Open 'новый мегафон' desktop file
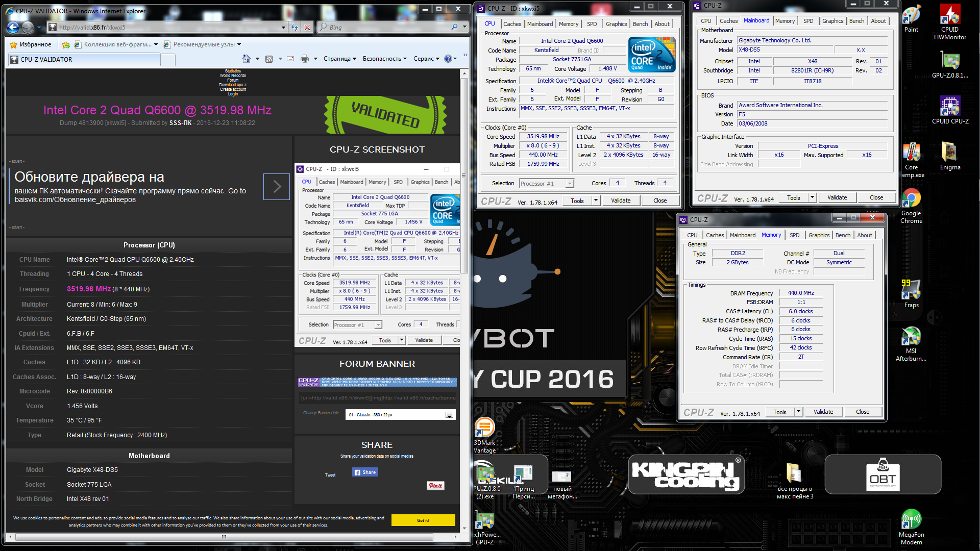This screenshot has width=980, height=551. [562, 484]
